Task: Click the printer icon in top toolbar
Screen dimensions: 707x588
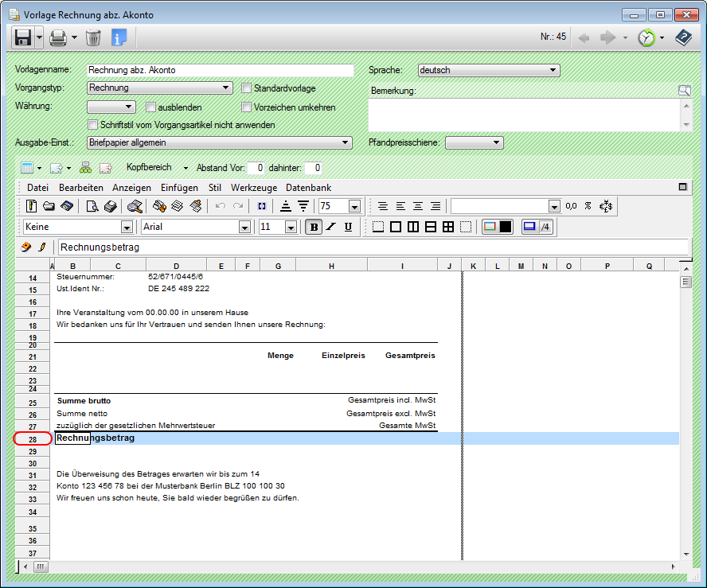Action: tap(57, 37)
